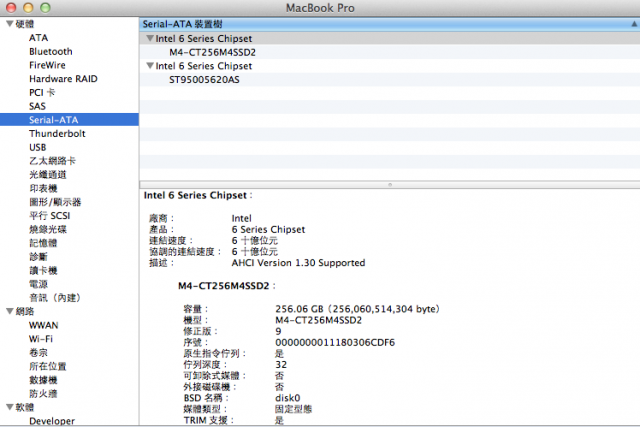Viewport: 640px width, 427px height.
Task: Select Developer under software
Action: (52, 421)
